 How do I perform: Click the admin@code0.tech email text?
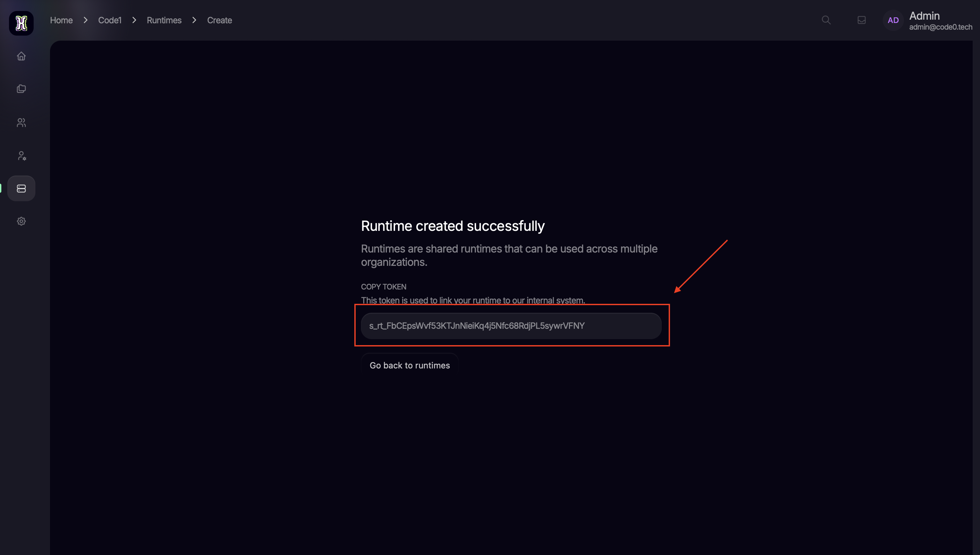(x=940, y=27)
